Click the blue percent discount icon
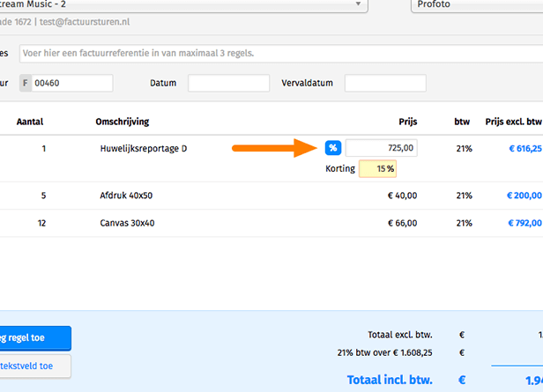Image resolution: width=543 pixels, height=392 pixels. [x=333, y=148]
